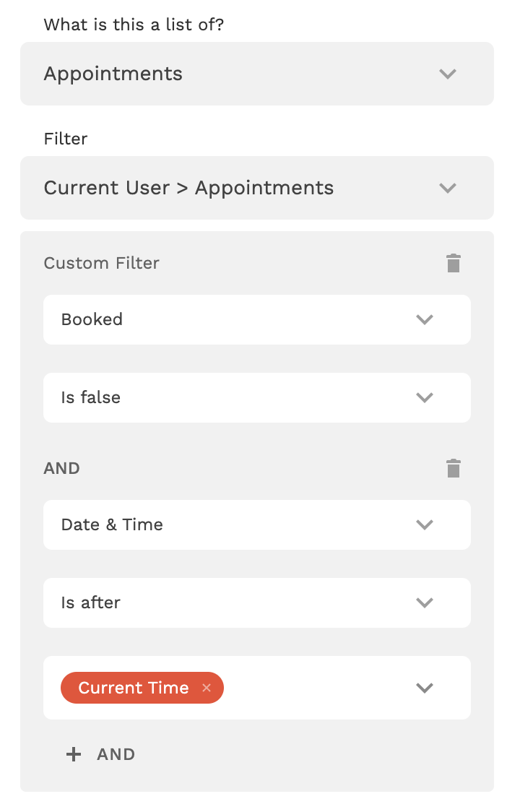Click the Filter section label

point(66,139)
